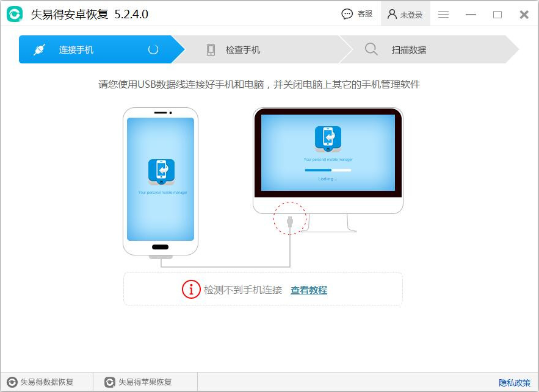Viewport: 539px width, 392px height.
Task: Click the 失易得数据恢复 logo icon
Action: coord(12,382)
